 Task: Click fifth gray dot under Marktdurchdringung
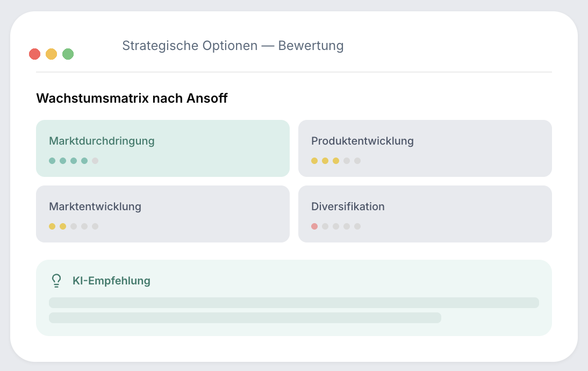pyautogui.click(x=95, y=161)
